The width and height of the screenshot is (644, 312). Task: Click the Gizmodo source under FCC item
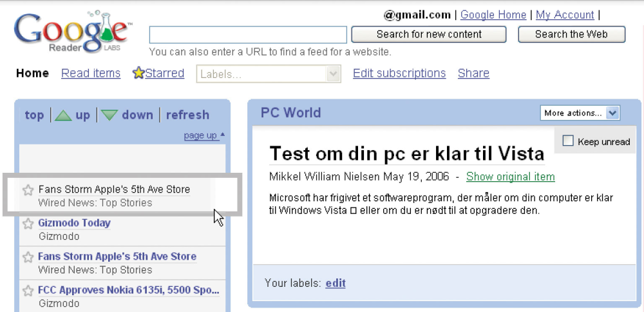click(59, 304)
